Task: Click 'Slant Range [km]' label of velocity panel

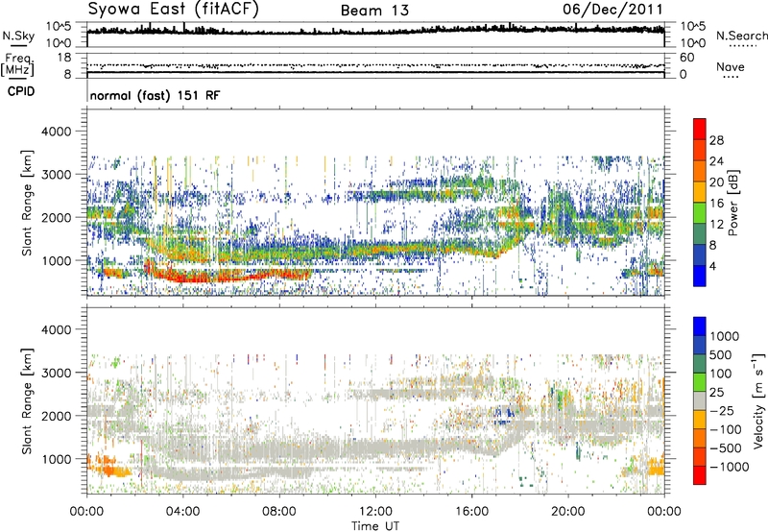Action: 27,401
